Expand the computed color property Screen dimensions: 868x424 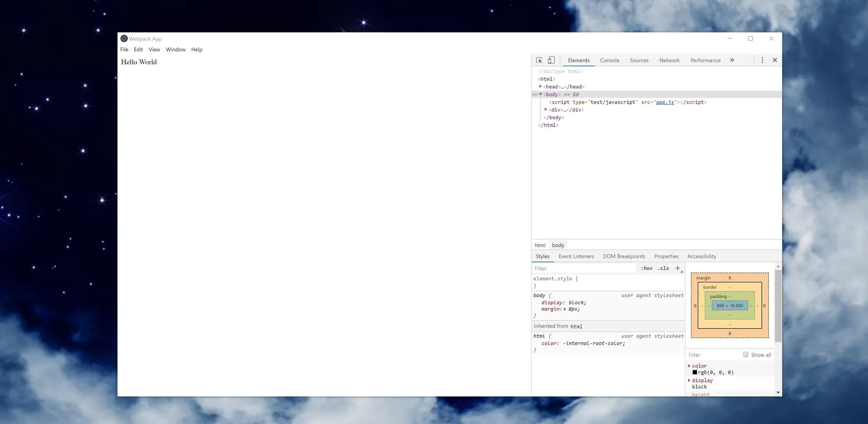[x=689, y=366]
